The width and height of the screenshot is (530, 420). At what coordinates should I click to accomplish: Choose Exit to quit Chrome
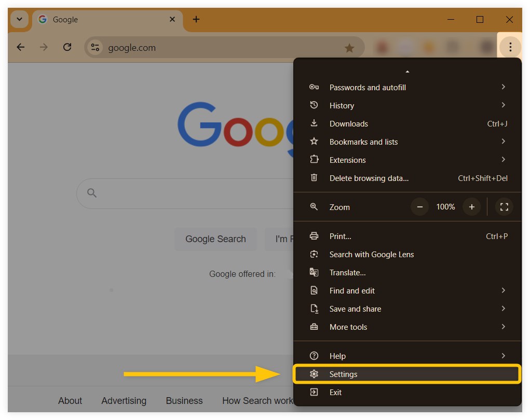pos(407,393)
